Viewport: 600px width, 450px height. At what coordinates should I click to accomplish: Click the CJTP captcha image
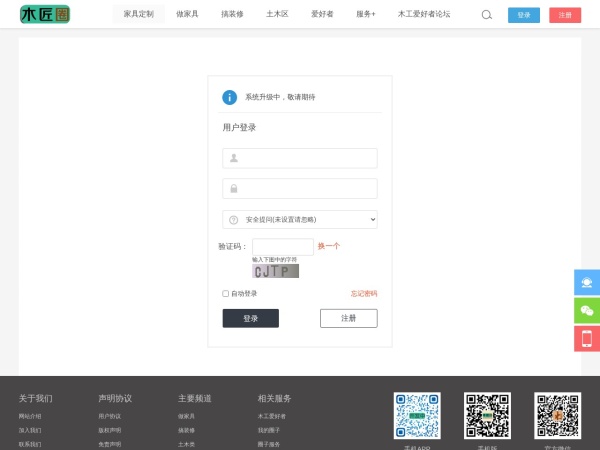276,271
